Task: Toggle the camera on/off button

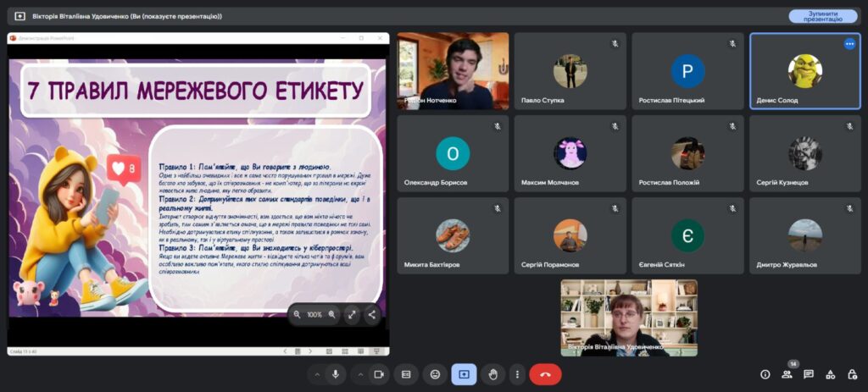Action: 379,373
